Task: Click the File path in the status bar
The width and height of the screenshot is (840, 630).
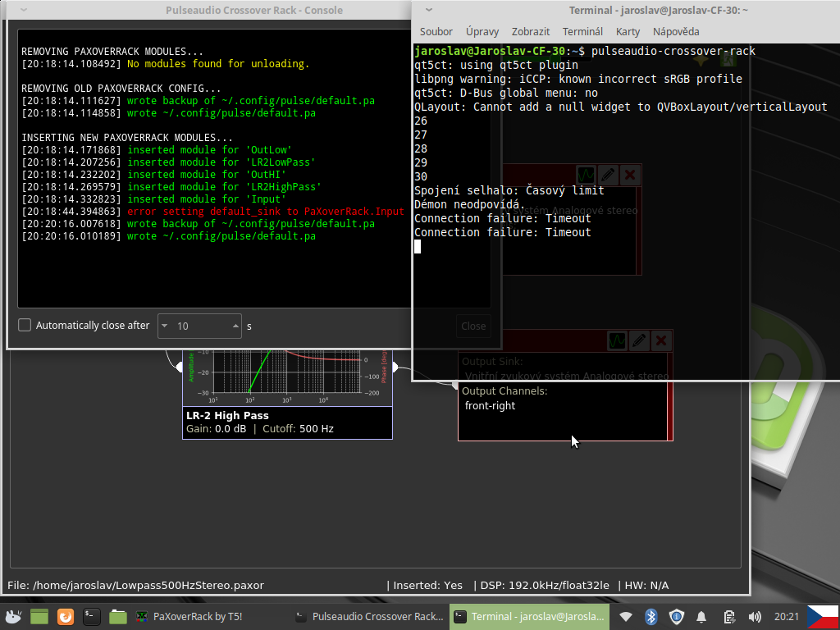Action: 135,586
